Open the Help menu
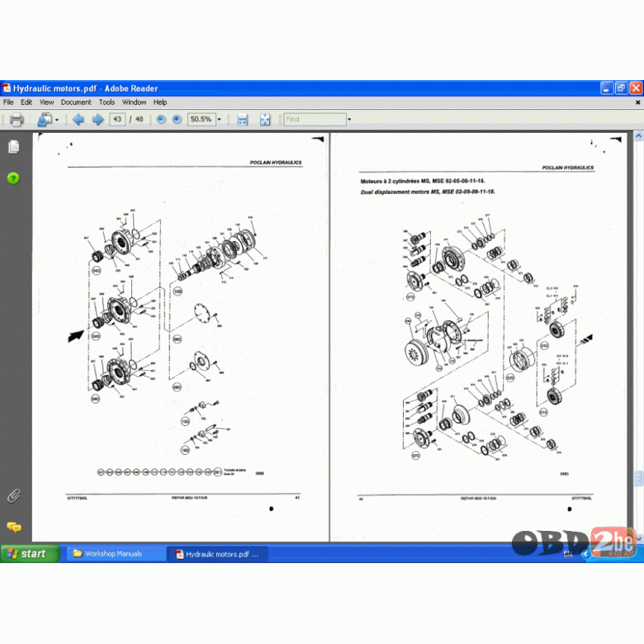This screenshot has width=644, height=644. (160, 102)
